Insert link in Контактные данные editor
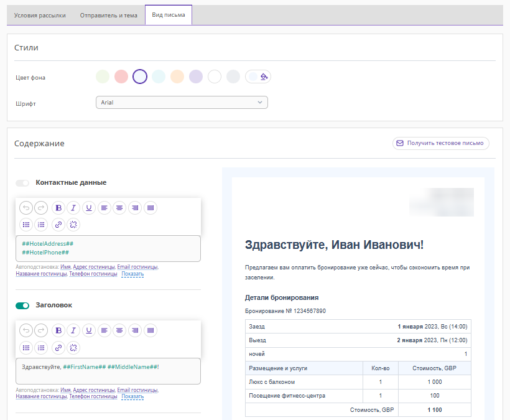 [x=58, y=225]
